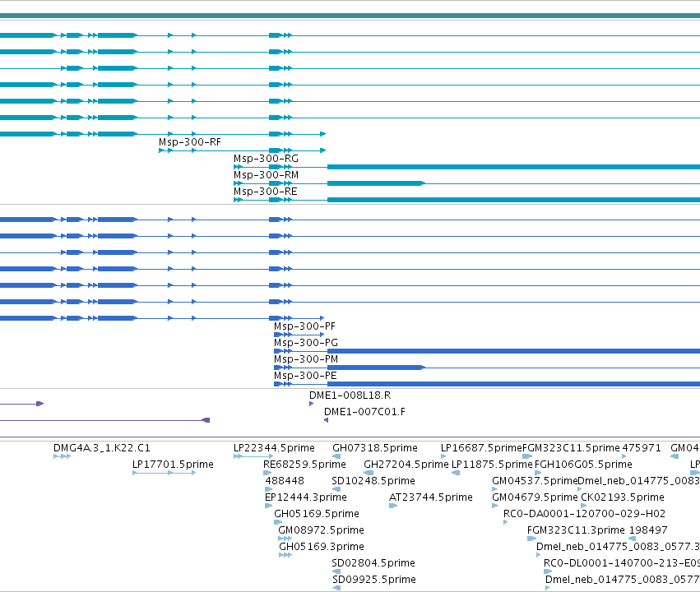Select the GH07318.5prime EST label
The image size is (700, 592).
point(375,448)
